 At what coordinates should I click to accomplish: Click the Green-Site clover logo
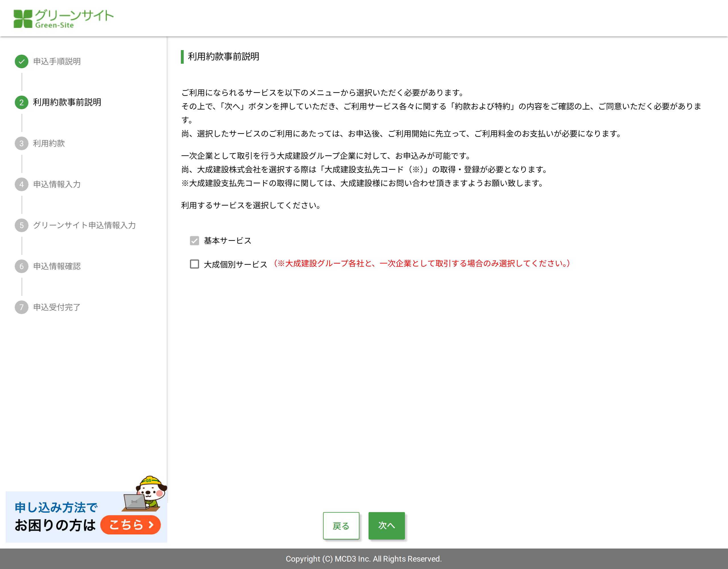point(63,19)
